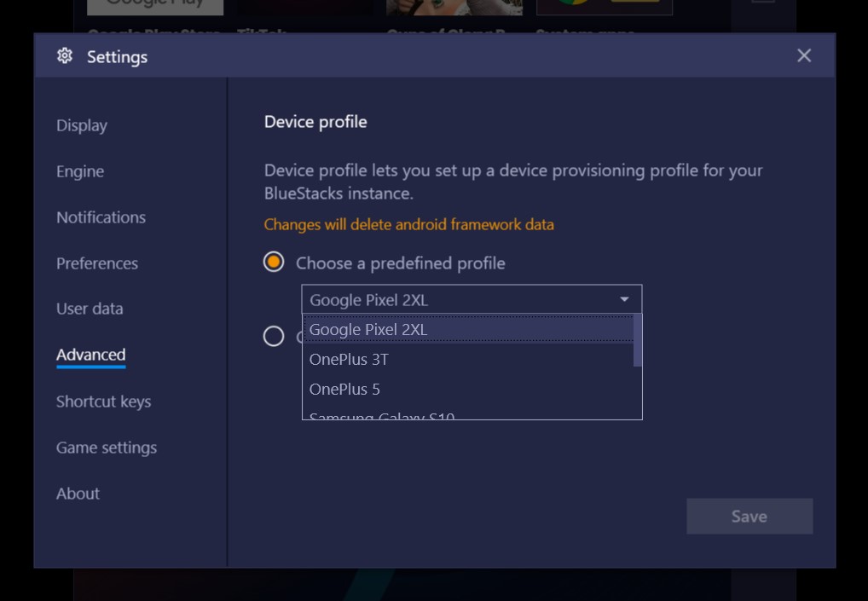Show the About section

pos(78,494)
